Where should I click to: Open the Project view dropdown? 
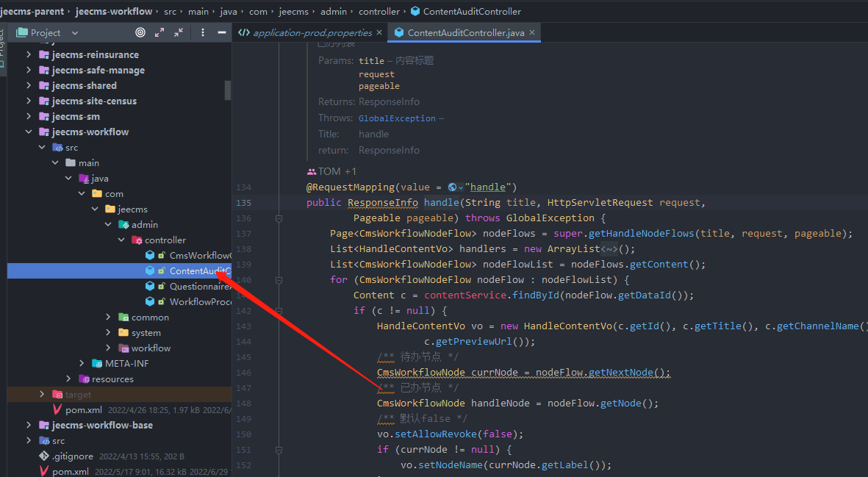tap(76, 32)
